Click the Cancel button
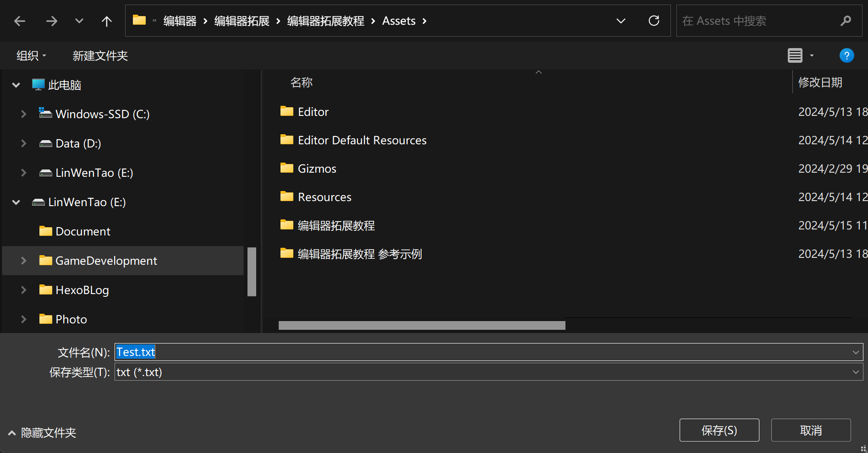 pyautogui.click(x=811, y=431)
